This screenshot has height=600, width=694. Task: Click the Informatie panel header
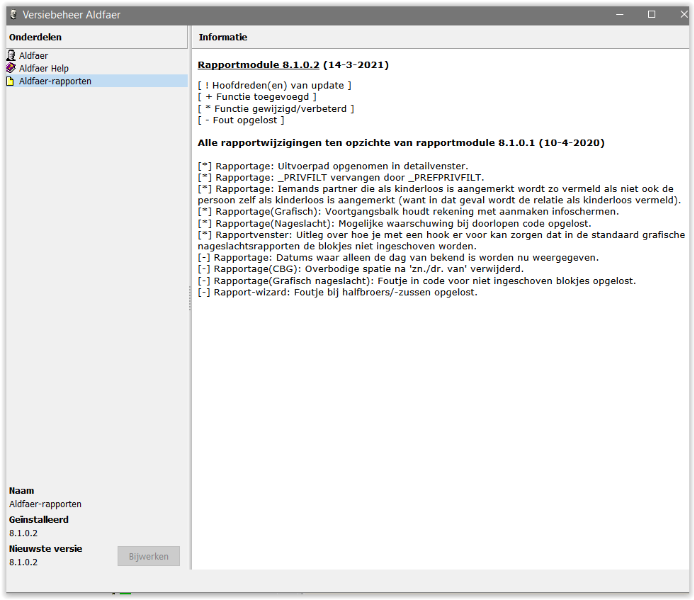[x=223, y=37]
